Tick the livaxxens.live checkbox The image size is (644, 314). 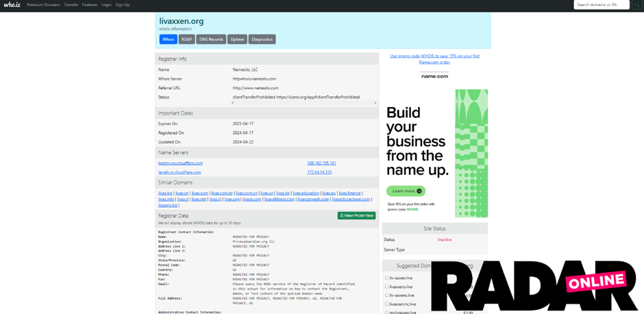[386, 287]
